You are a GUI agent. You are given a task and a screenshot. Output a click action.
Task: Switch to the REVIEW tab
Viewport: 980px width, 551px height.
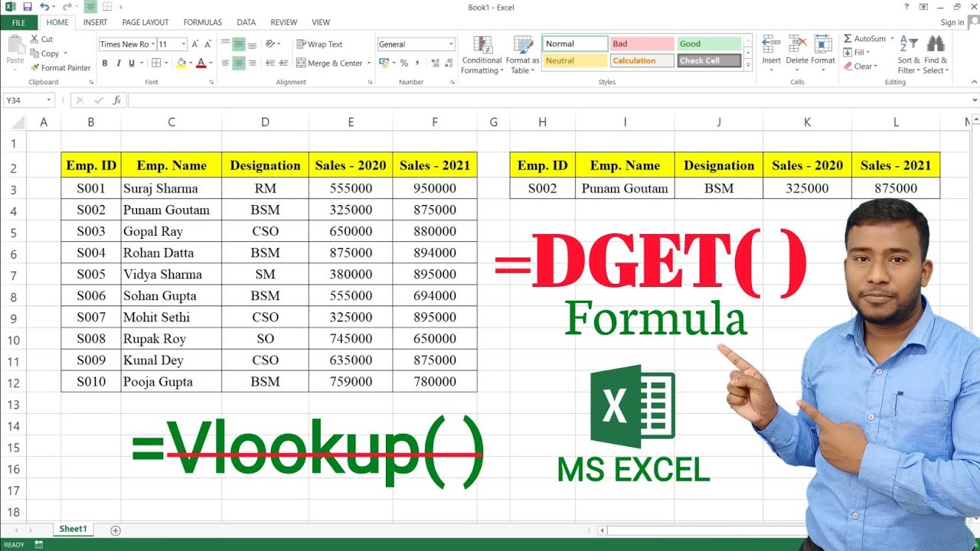[x=284, y=23]
